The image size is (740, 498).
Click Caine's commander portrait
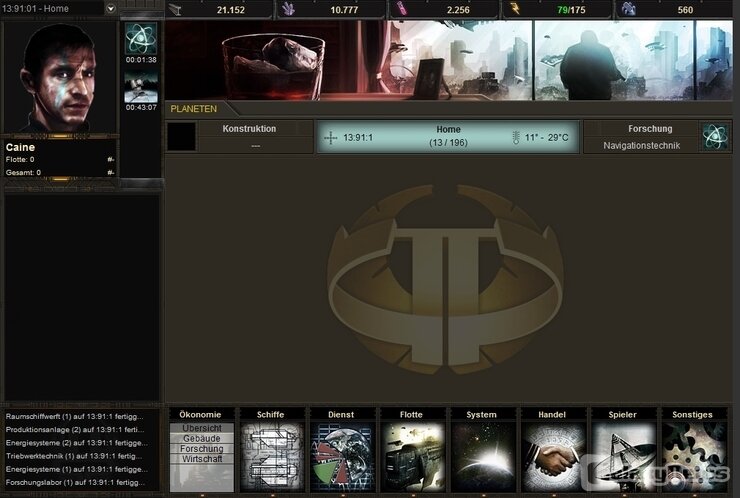[x=59, y=78]
